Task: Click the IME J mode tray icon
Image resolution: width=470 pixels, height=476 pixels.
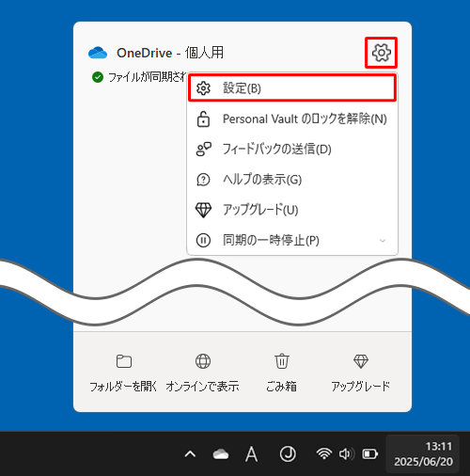Action: tap(288, 454)
